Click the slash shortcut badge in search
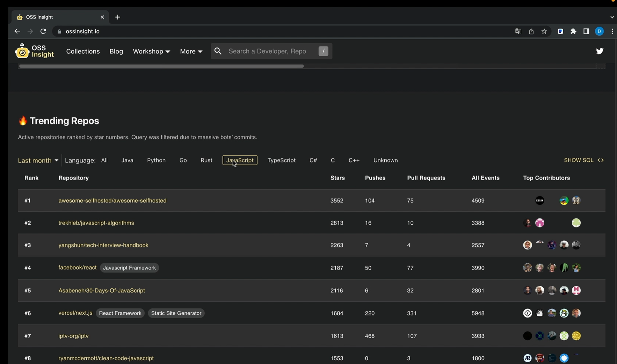The height and width of the screenshot is (364, 617). (x=324, y=51)
